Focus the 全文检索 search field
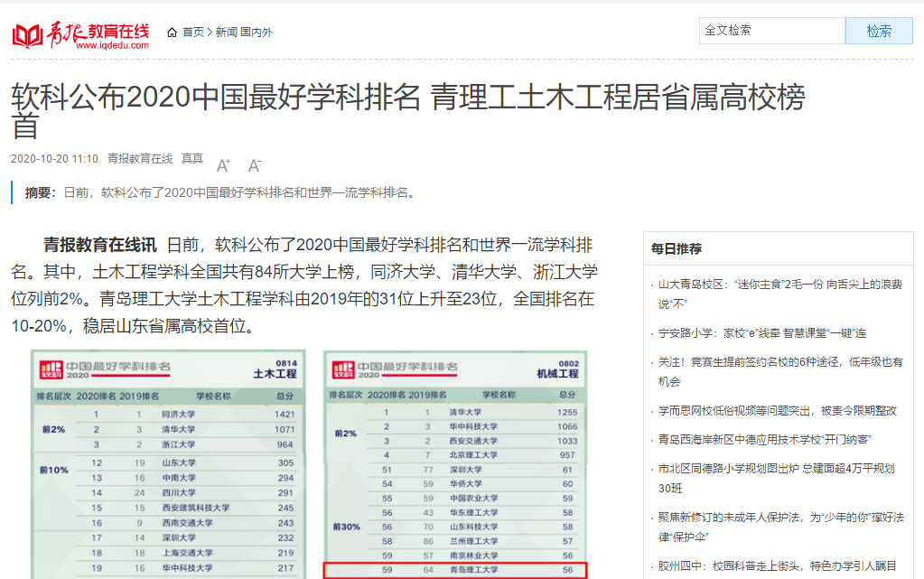Screen dimensions: 924x579 click(771, 31)
